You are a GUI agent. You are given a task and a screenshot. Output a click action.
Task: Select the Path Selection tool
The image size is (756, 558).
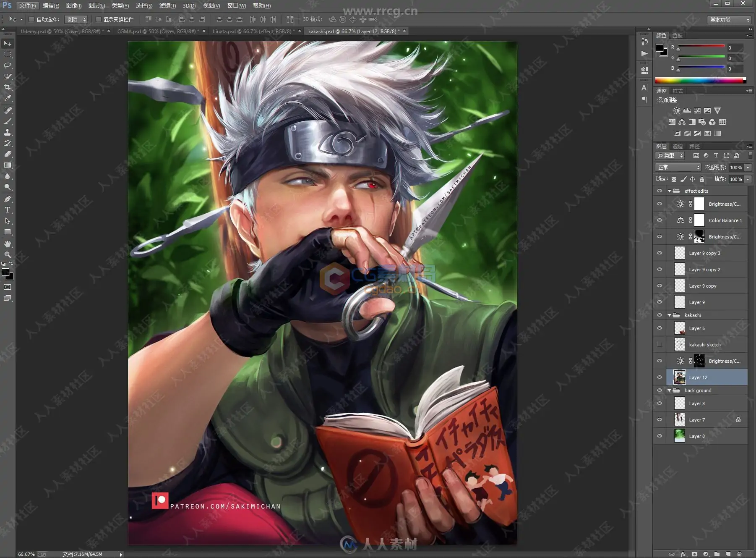(x=8, y=221)
